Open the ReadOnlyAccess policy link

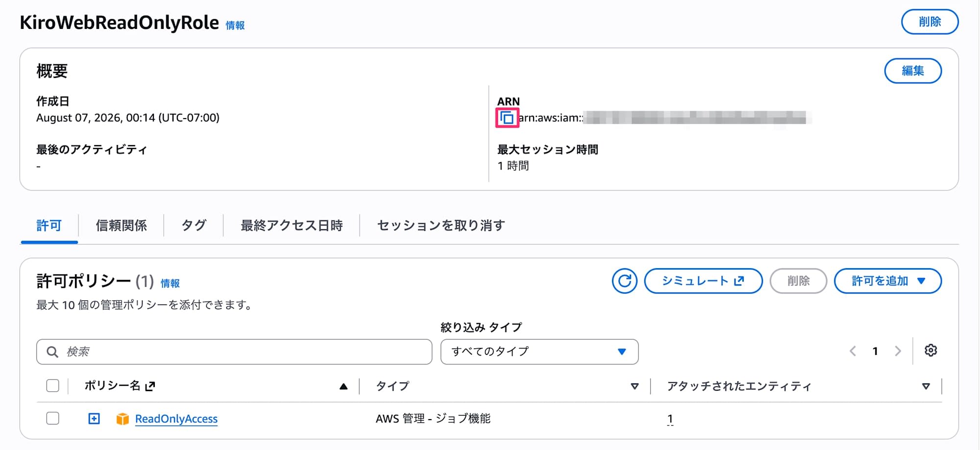point(176,419)
